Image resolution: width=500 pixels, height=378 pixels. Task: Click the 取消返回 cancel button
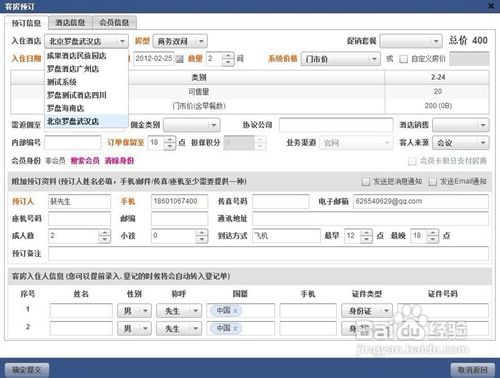coord(473,370)
